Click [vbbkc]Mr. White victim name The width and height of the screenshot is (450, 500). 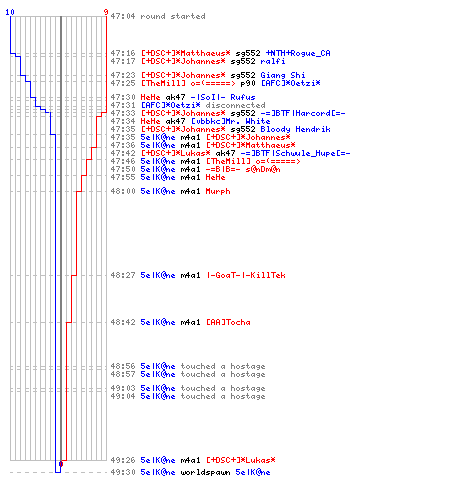coord(231,121)
